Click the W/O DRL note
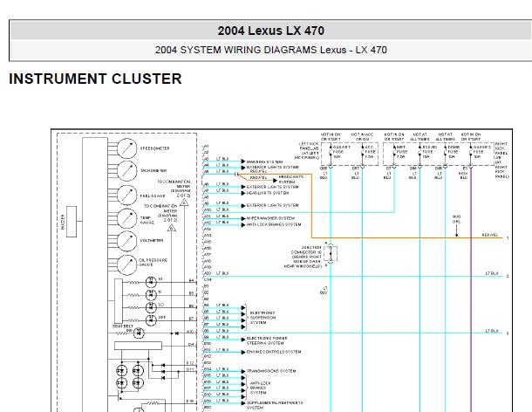The height and width of the screenshot is (412, 532). (457, 219)
